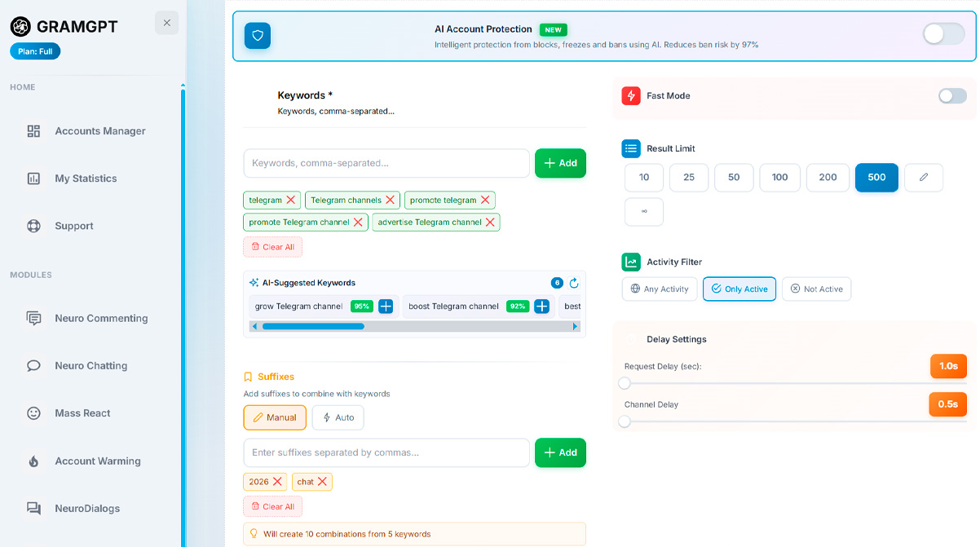The width and height of the screenshot is (980, 547).
Task: Open Support in the sidebar
Action: pos(74,226)
